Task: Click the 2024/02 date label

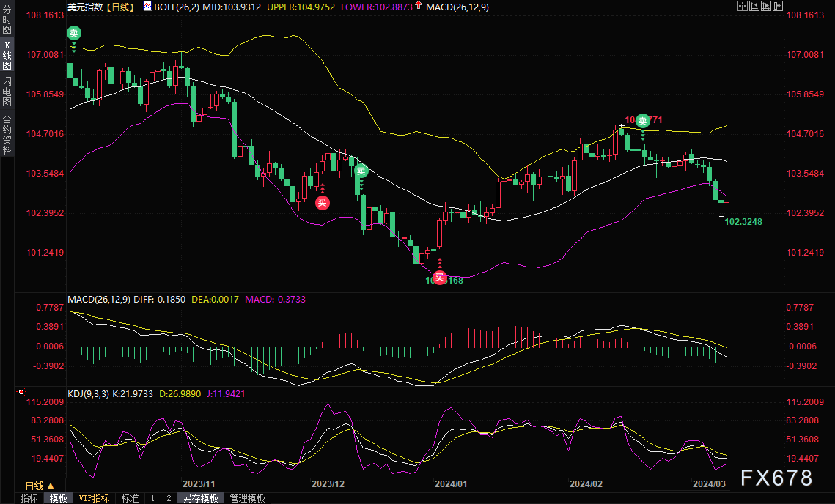Action: pyautogui.click(x=586, y=483)
